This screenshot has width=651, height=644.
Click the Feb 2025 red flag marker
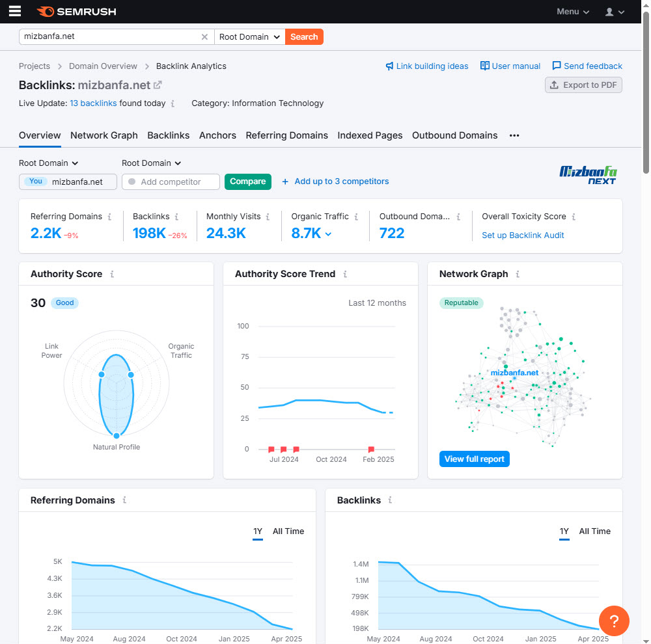click(371, 449)
